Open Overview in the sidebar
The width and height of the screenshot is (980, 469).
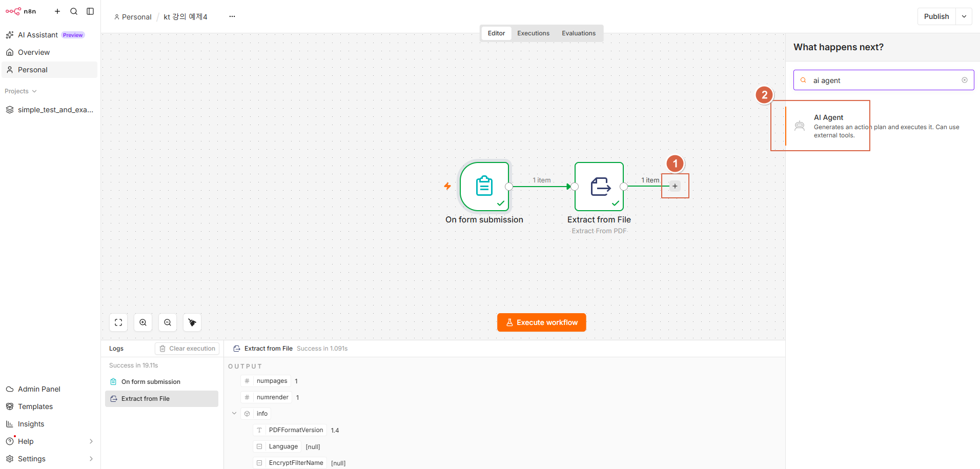[49, 52]
